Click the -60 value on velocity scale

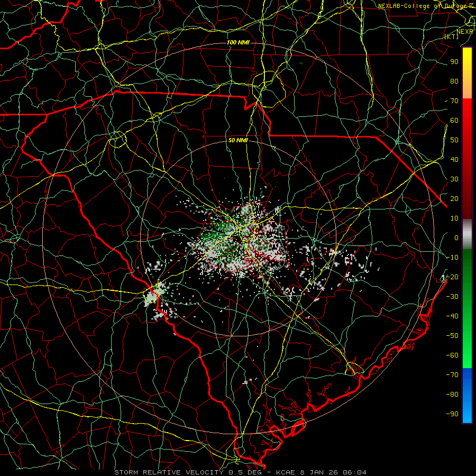coord(452,355)
